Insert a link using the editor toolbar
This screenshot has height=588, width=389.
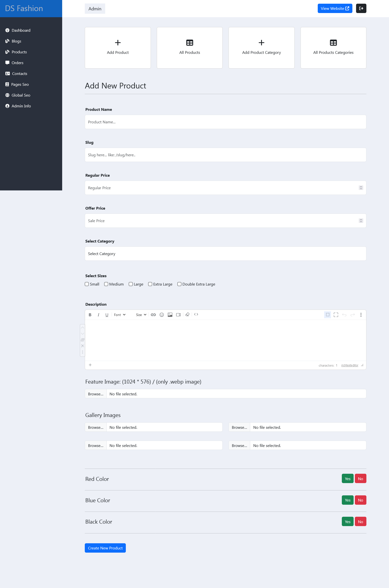(x=153, y=315)
